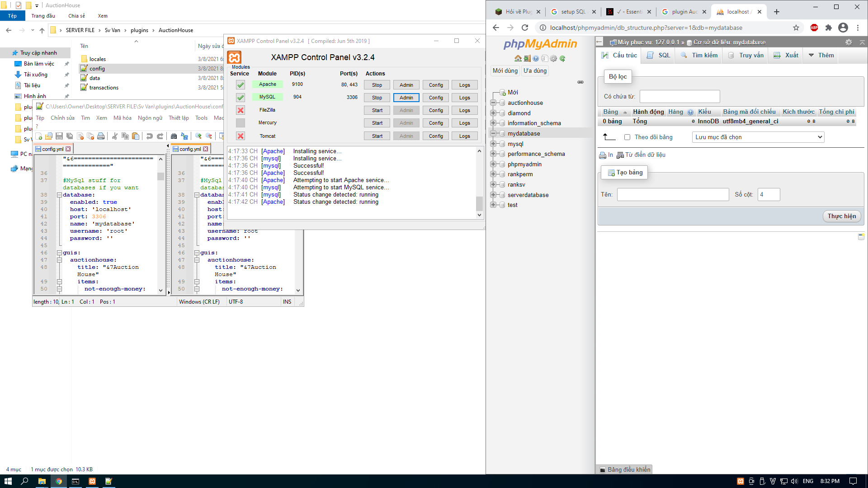This screenshot has width=868, height=488.
Task: Click Notepad++ save icon
Action: point(59,136)
